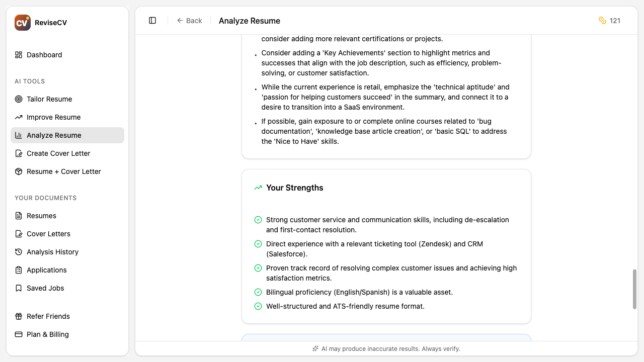Screen dimensions: 644x362
Task: Select the Resume + Cover Letter package icon
Action: coord(19,171)
